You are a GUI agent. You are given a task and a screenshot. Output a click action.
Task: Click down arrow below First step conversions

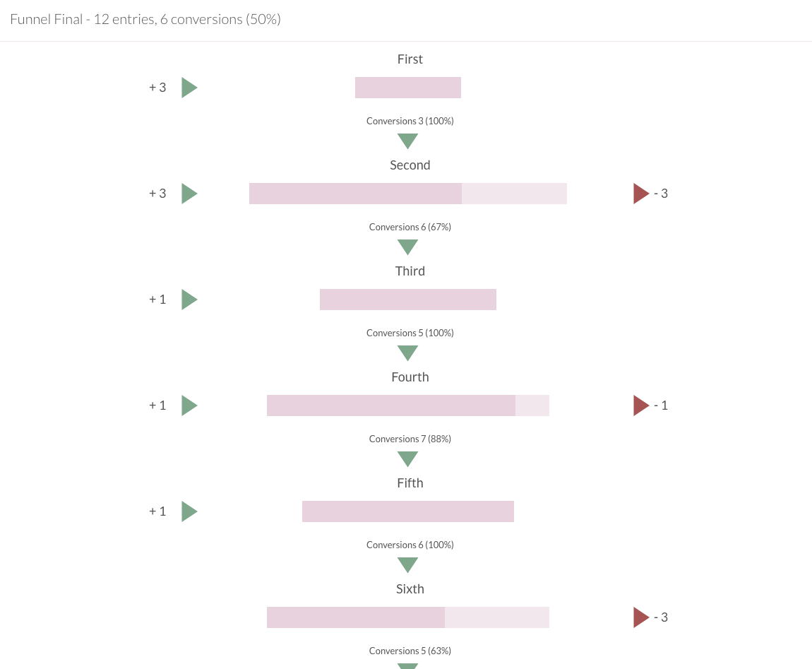[407, 141]
